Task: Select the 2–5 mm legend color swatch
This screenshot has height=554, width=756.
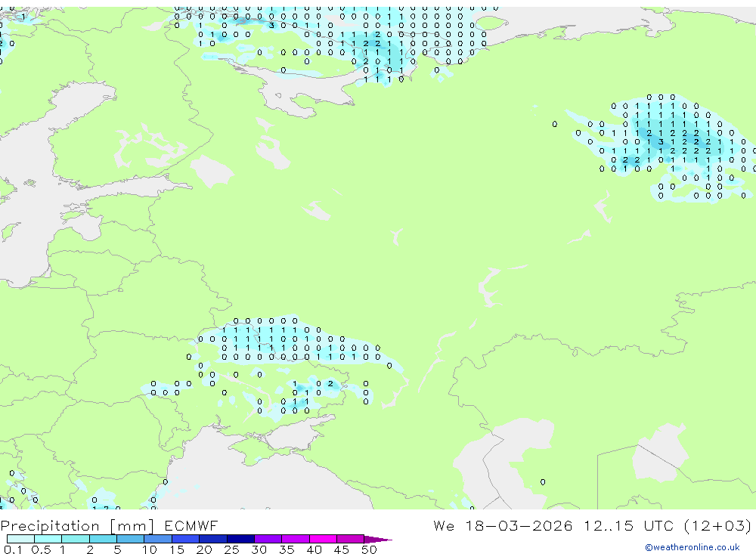Action: click(x=103, y=539)
